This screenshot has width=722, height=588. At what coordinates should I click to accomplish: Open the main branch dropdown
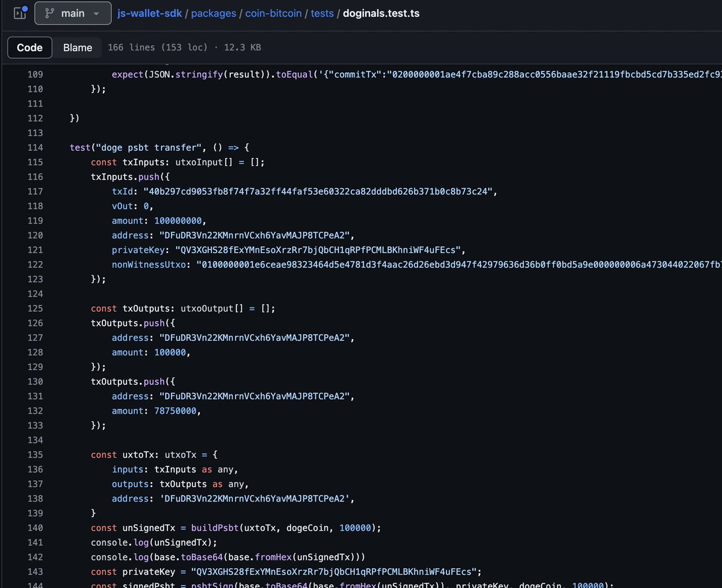(x=73, y=13)
